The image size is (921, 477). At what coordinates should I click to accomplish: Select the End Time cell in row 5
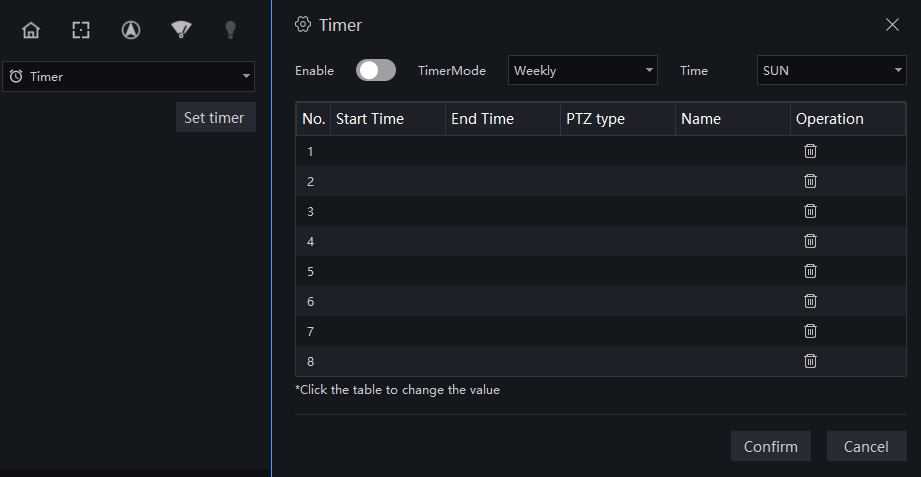pos(503,271)
